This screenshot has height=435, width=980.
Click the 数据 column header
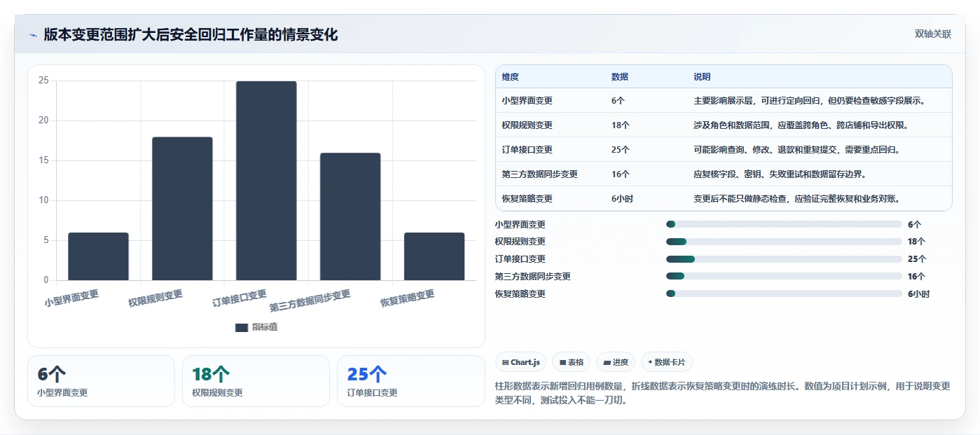[x=619, y=76]
